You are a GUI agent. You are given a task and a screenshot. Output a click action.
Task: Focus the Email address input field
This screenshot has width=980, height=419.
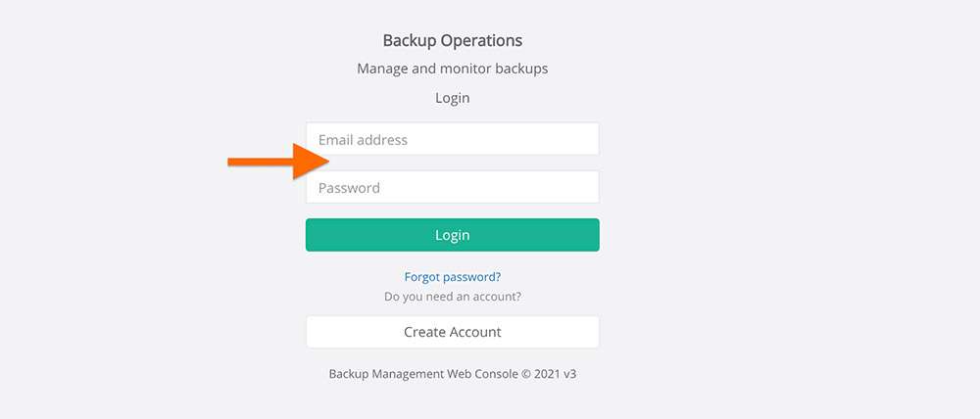453,139
